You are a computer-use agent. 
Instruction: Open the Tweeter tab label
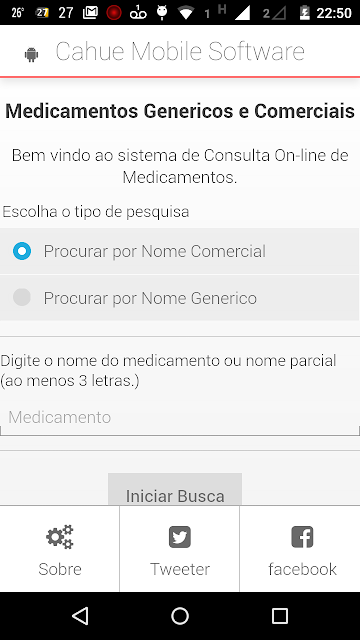180,569
